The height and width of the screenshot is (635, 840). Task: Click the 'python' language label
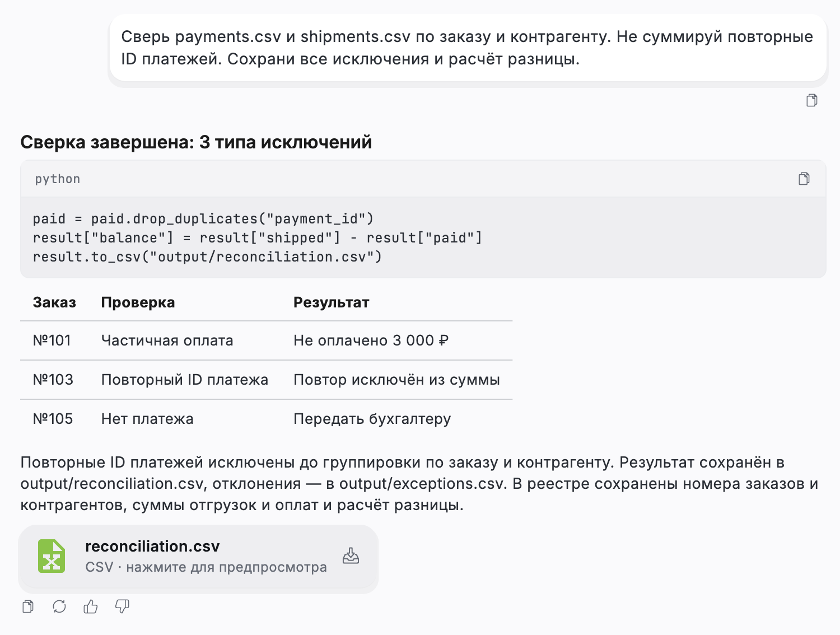58,179
